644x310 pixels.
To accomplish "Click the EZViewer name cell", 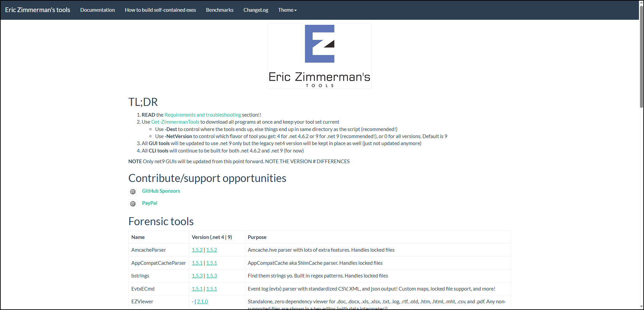I will pyautogui.click(x=159, y=302).
